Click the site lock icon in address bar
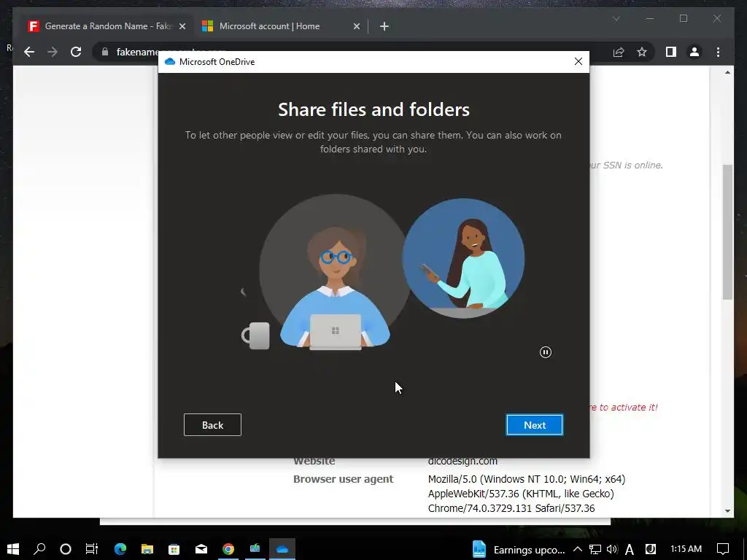The width and height of the screenshot is (747, 560). [x=105, y=52]
